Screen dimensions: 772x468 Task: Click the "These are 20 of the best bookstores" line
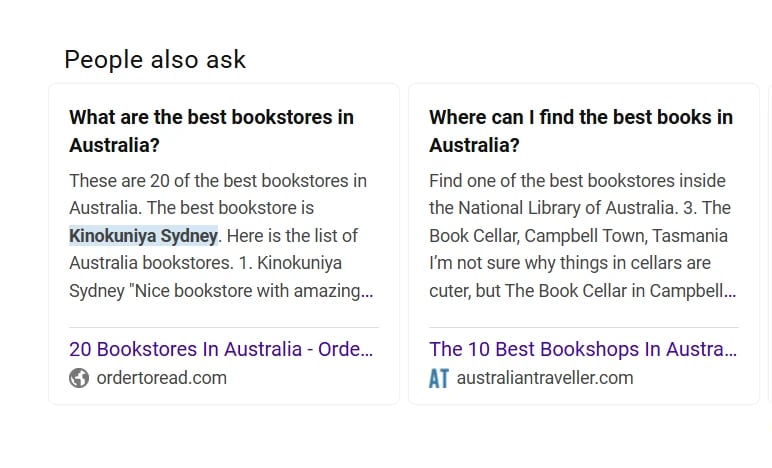point(217,181)
